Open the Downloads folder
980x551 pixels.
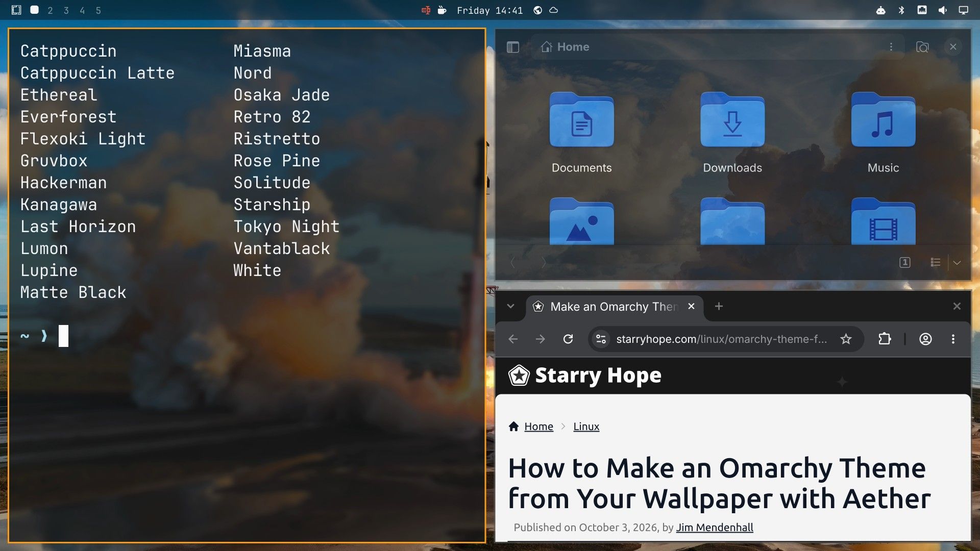coord(732,133)
